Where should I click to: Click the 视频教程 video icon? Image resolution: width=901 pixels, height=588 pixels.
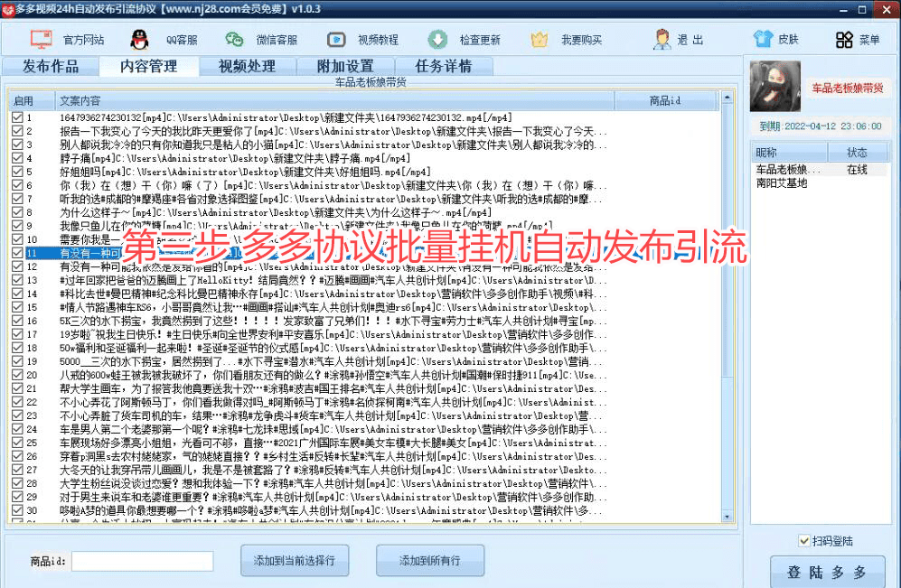click(x=336, y=40)
